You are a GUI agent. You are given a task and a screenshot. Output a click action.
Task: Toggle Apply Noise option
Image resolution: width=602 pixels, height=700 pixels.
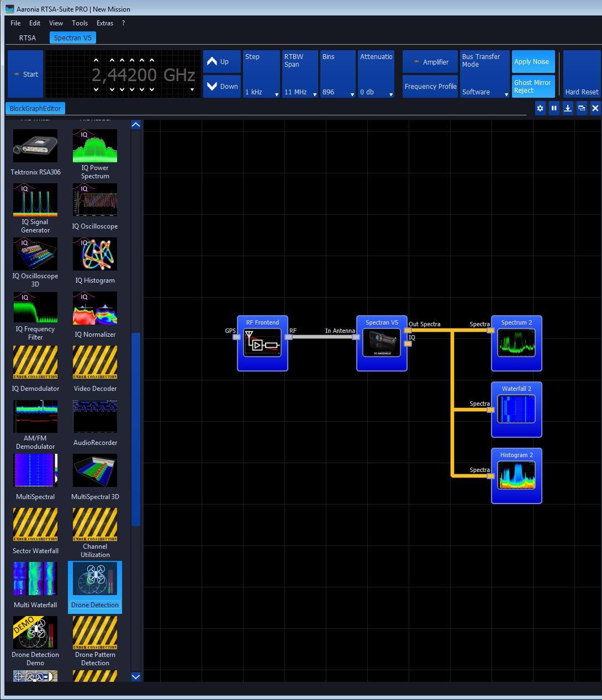[533, 62]
